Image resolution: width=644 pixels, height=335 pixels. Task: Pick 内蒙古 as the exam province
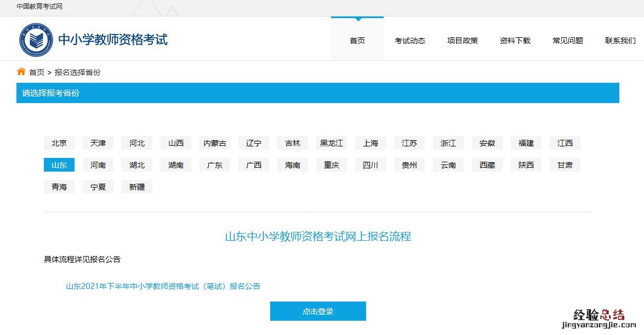coord(215,143)
